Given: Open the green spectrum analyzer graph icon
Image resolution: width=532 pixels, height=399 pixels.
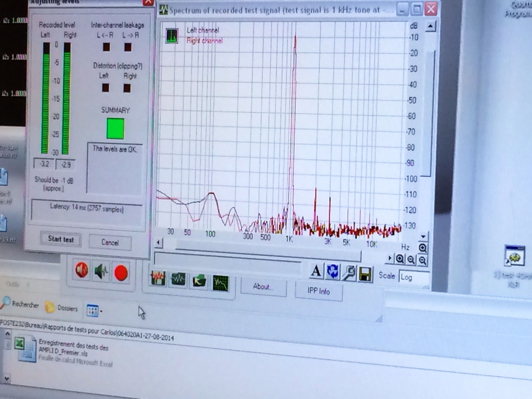Looking at the screenshot, I should [221, 283].
